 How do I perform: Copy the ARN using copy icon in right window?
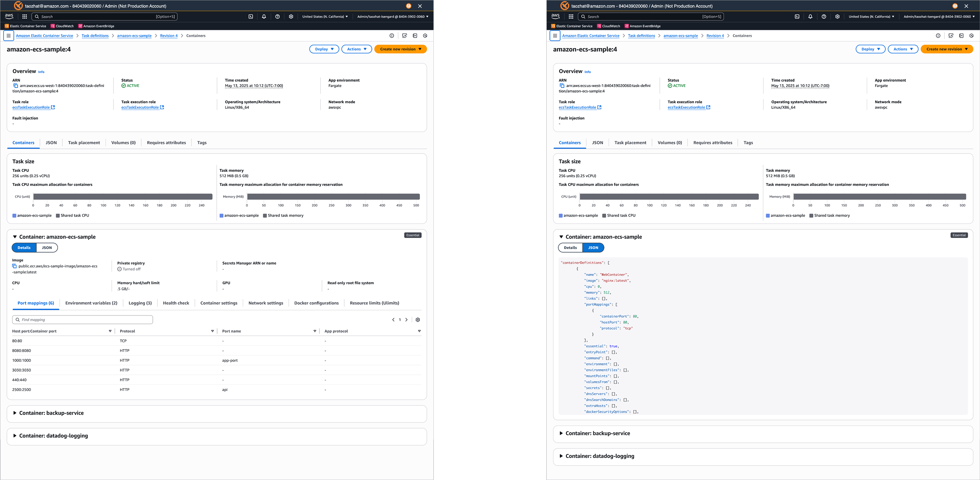[562, 86]
